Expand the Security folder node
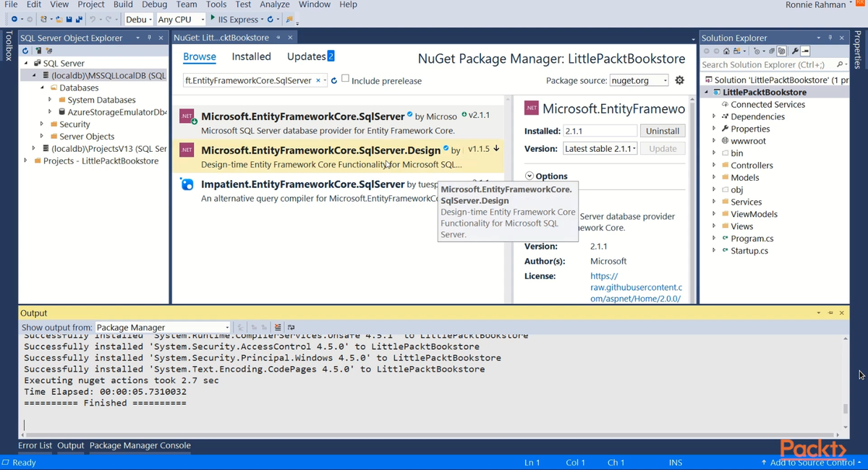This screenshot has height=470, width=868. [42, 124]
